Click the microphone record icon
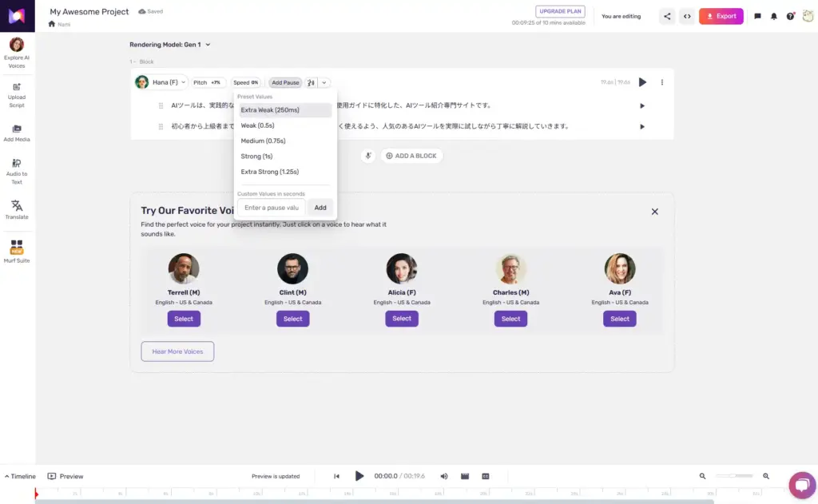The image size is (818, 504). click(367, 156)
